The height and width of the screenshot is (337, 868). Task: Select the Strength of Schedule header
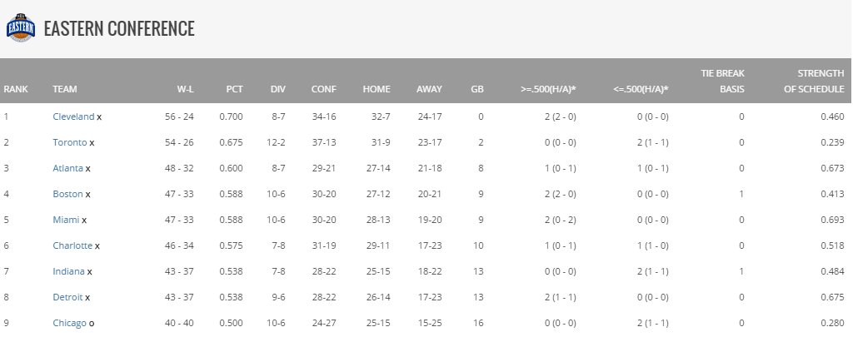pyautogui.click(x=814, y=81)
